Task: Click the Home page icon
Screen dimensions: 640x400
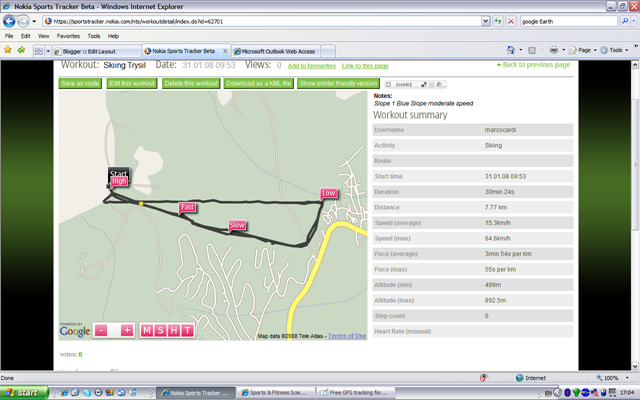Action: pyautogui.click(x=511, y=50)
